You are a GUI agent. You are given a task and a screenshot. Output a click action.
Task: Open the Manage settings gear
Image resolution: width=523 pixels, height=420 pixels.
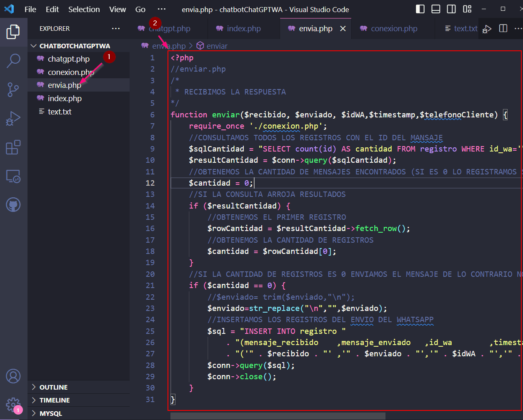tap(13, 404)
